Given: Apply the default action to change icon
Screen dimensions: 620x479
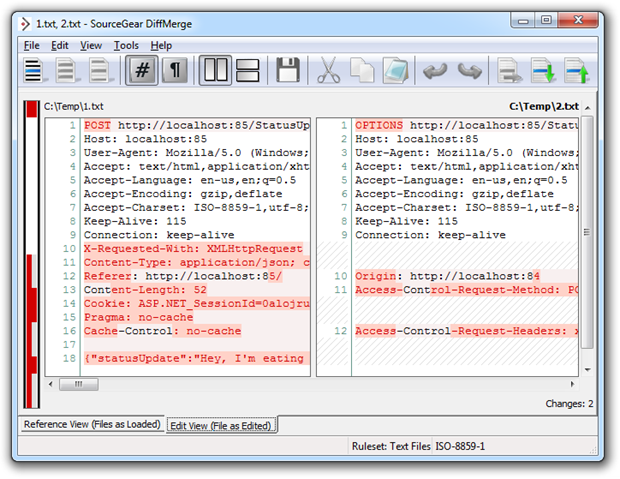Looking at the screenshot, I should 509,70.
